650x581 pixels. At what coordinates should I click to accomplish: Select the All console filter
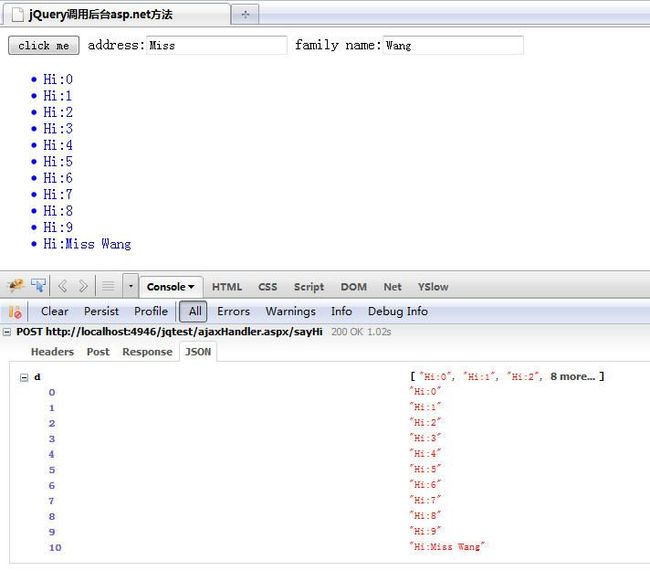pos(193,312)
